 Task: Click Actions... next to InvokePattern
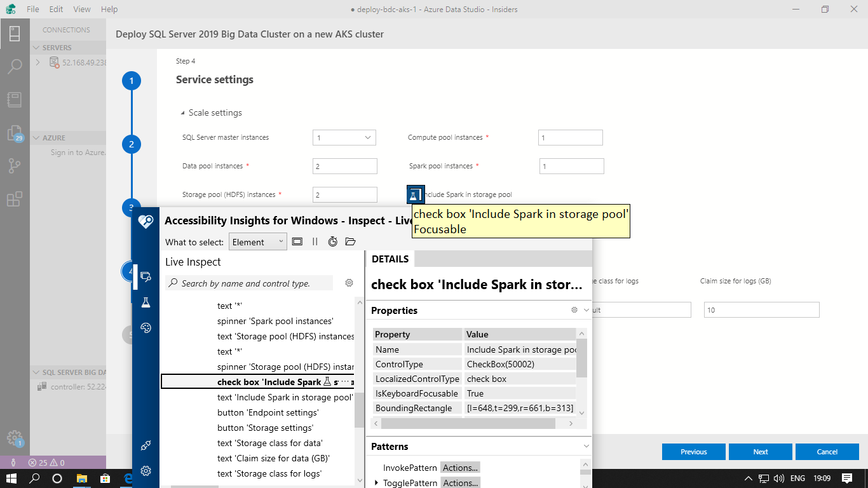point(459,467)
